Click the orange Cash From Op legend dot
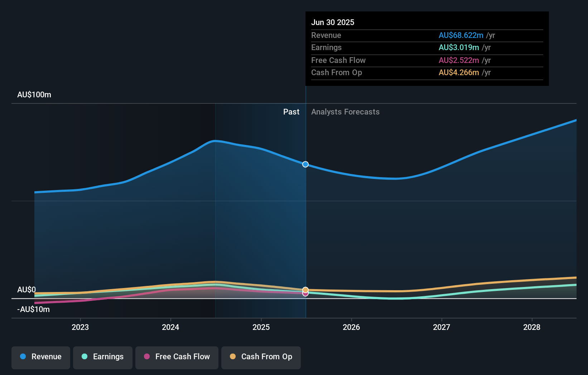 [x=233, y=357]
